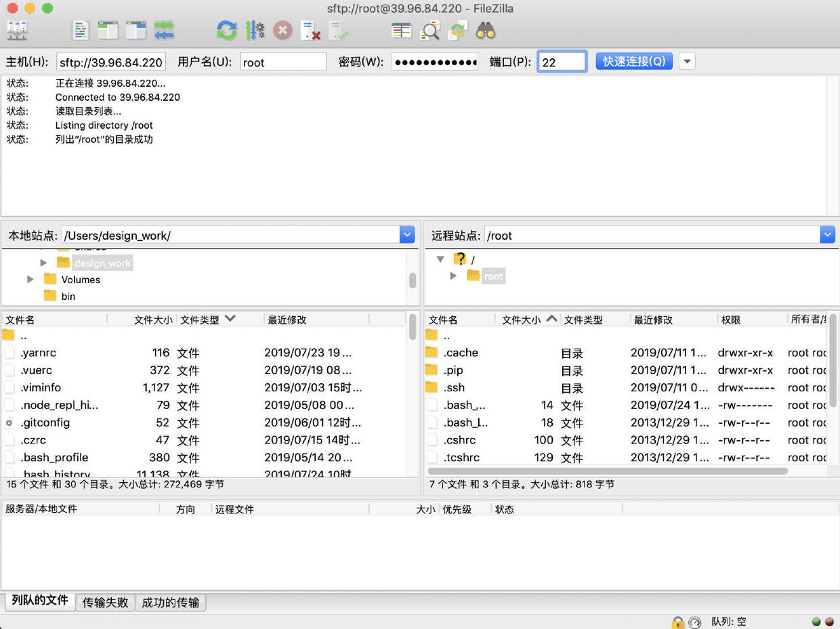Click the Volumes folder icon in local tree
Image resolution: width=840 pixels, height=629 pixels.
pos(50,279)
